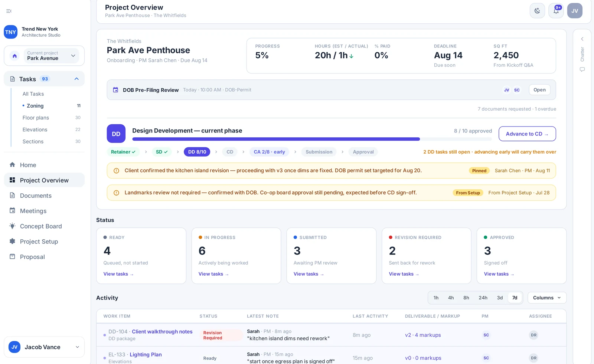Click SC attendee badge on meeting
The height and width of the screenshot is (364, 594).
click(x=517, y=90)
